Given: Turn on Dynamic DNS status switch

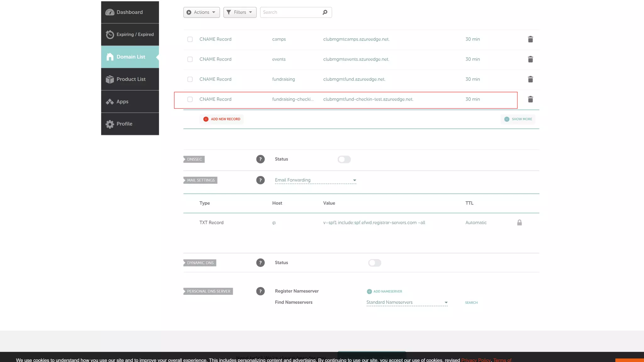Looking at the screenshot, I should 375,263.
